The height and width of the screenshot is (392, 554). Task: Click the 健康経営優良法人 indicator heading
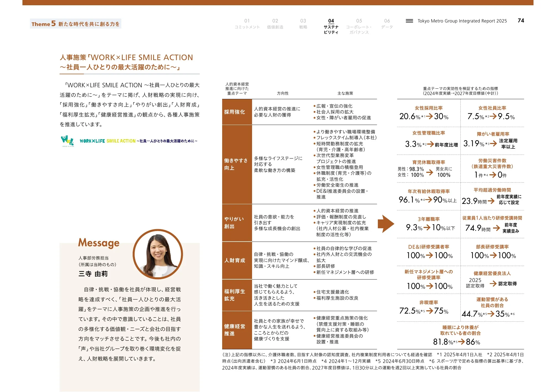(x=492, y=273)
